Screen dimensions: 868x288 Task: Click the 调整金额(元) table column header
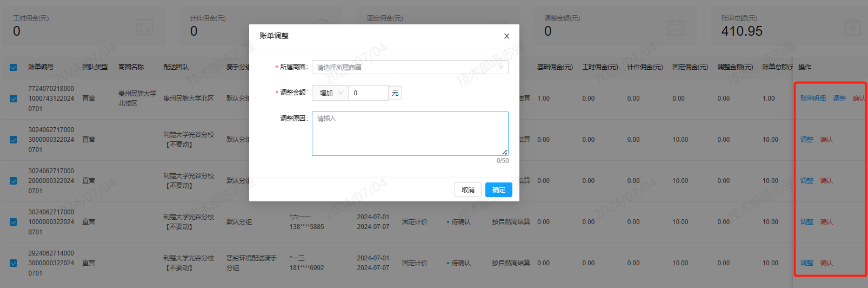click(735, 67)
